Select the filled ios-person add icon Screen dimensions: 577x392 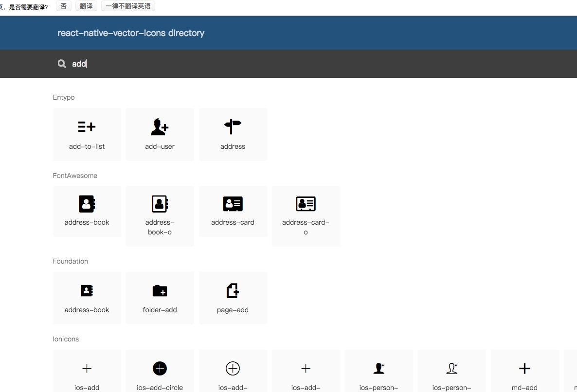[x=379, y=369]
